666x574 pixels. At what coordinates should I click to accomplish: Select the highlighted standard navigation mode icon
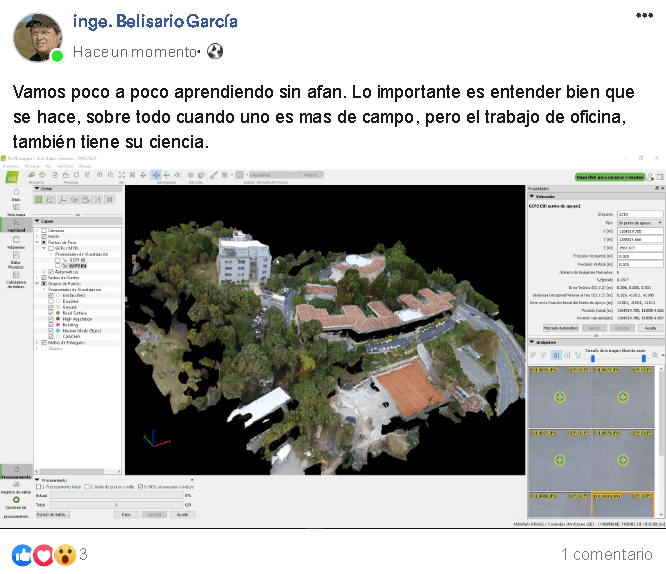tap(156, 175)
